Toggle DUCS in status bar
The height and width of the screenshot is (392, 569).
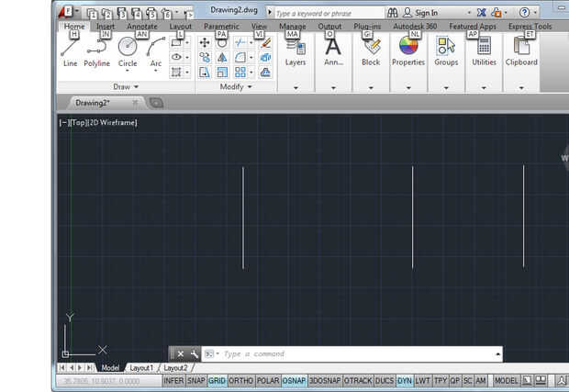coord(385,381)
